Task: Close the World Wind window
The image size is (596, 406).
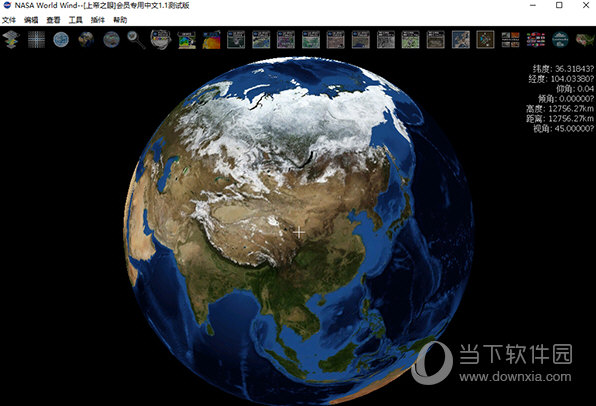Action: coord(586,5)
